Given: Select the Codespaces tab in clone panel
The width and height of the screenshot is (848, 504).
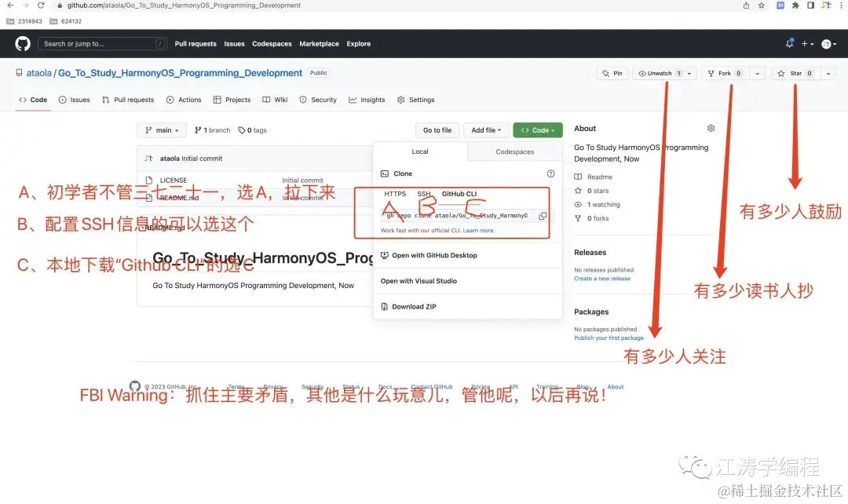Looking at the screenshot, I should point(515,152).
